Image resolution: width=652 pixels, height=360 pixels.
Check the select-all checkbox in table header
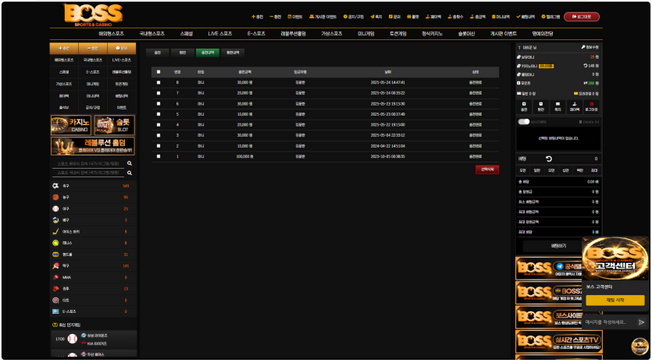[x=158, y=72]
